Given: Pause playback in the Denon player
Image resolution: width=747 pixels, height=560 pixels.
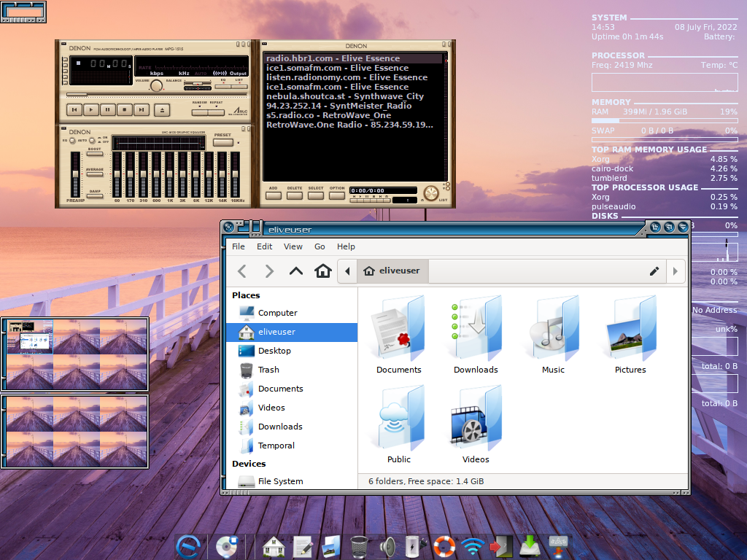Looking at the screenshot, I should point(108,110).
